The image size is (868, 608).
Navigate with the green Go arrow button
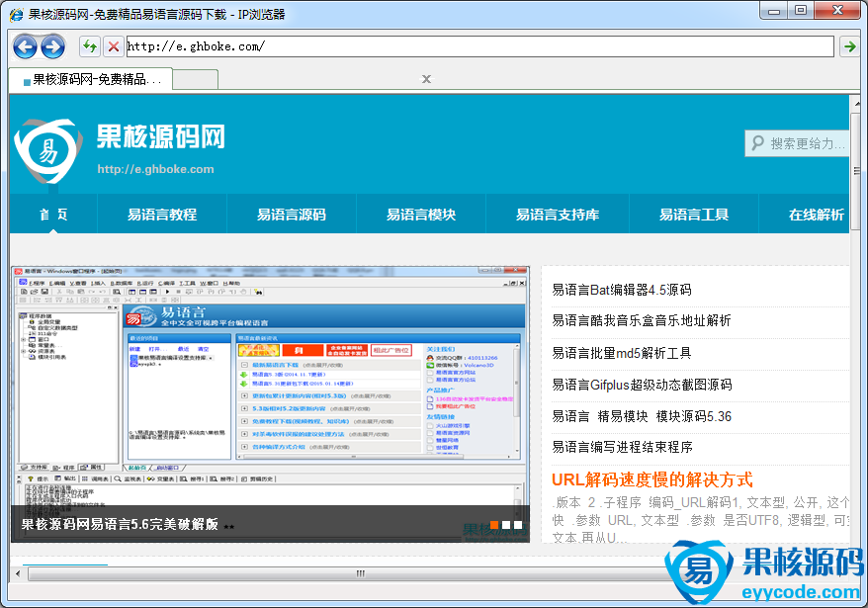[x=849, y=46]
